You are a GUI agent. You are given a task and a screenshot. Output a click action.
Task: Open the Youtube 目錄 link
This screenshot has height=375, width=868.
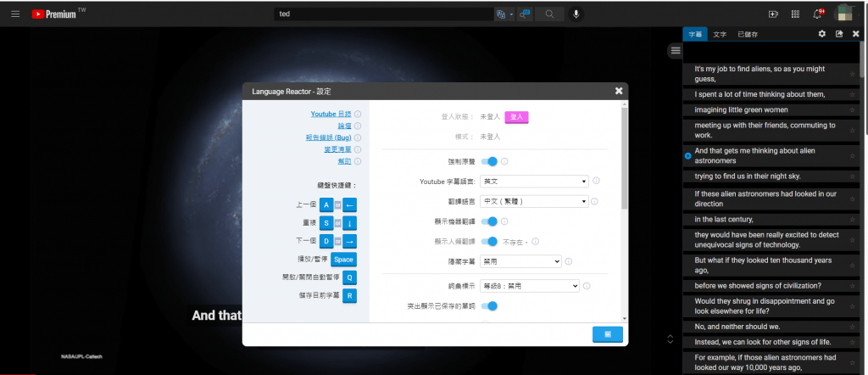point(331,114)
